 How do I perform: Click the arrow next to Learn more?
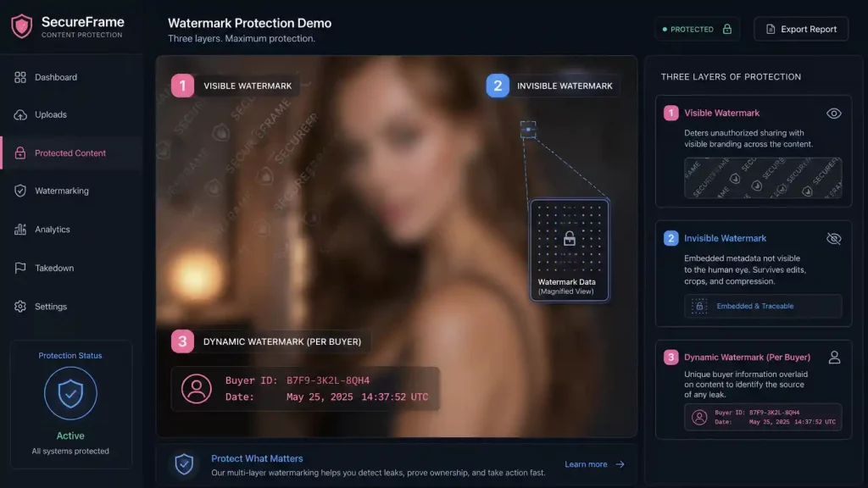tap(620, 464)
